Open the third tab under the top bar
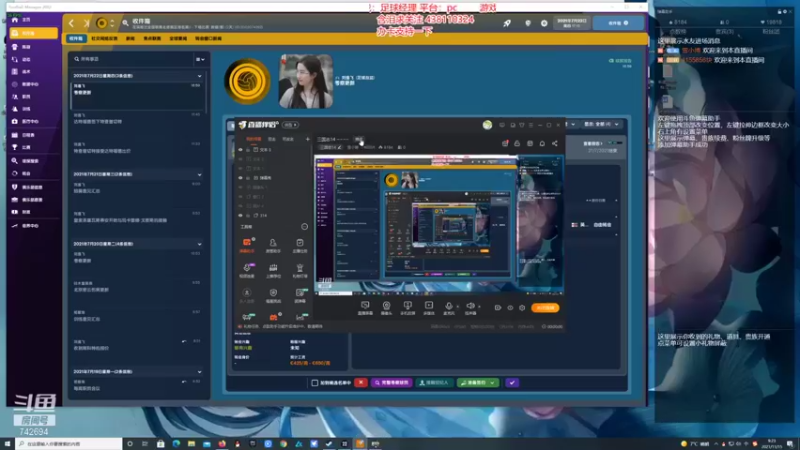The image size is (800, 450). pyautogui.click(x=131, y=38)
